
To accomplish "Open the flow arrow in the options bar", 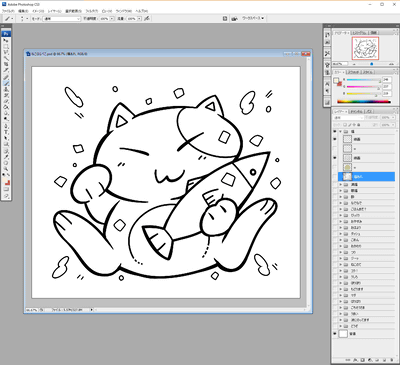I will tap(139, 19).
